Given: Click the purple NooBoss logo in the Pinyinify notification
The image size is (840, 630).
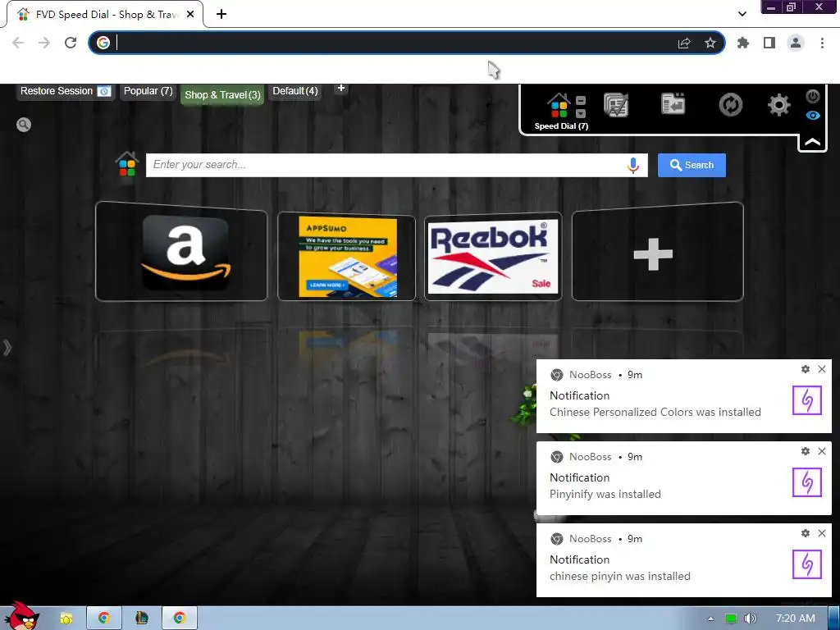Looking at the screenshot, I should (807, 482).
